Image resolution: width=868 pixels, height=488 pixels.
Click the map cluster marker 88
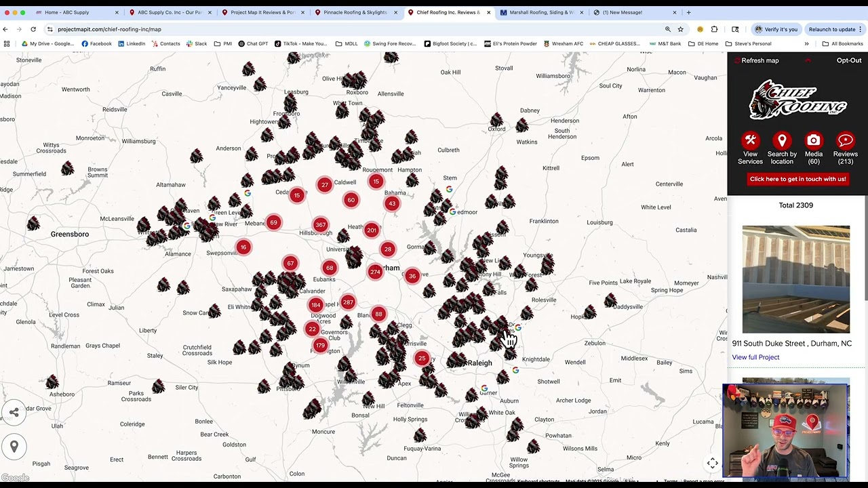378,314
